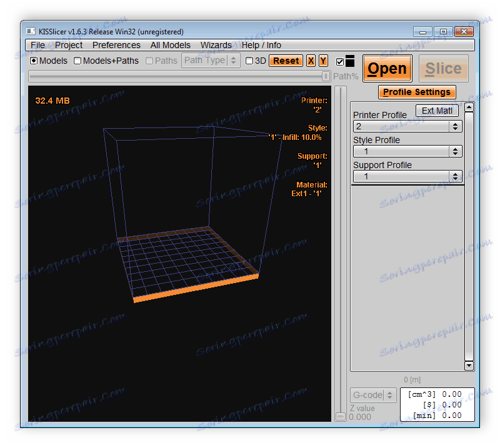The width and height of the screenshot is (500, 448).
Task: Select the Models+Paths view option
Action: pyautogui.click(x=78, y=61)
